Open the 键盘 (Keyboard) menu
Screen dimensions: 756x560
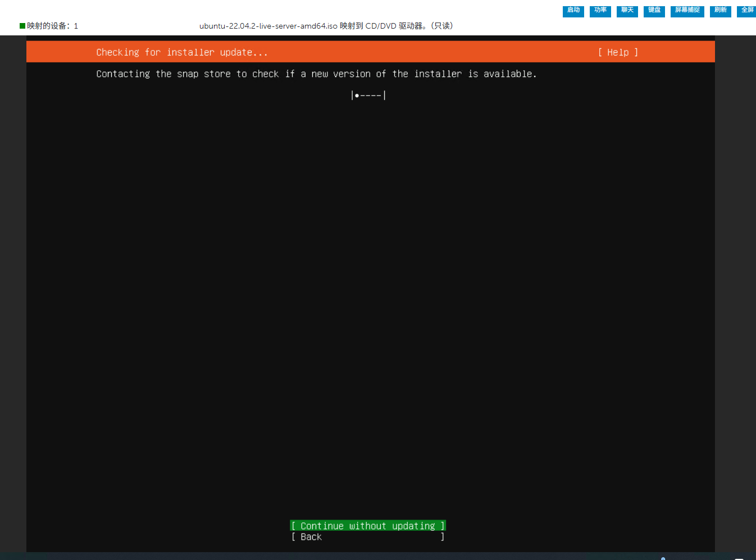(654, 11)
